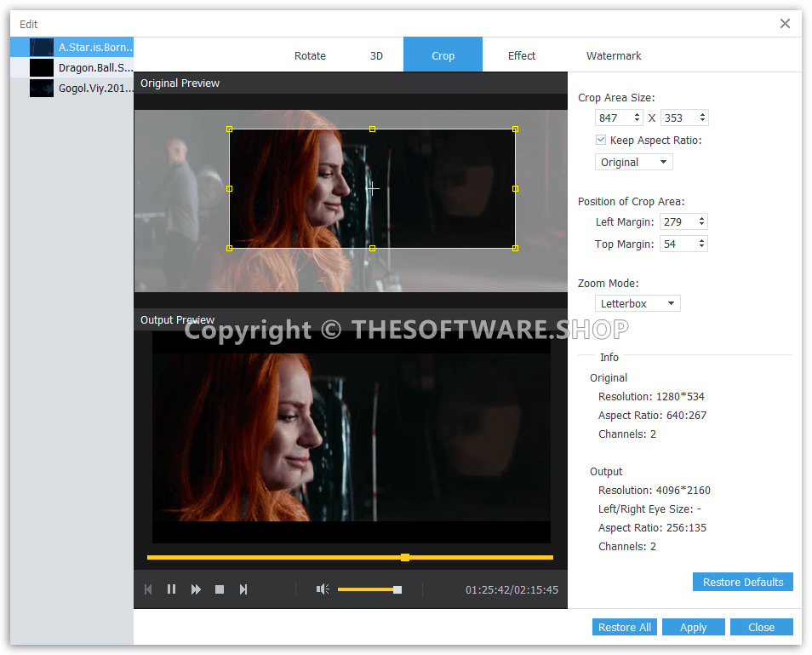Click Original Resolution: 1280*534 text
The image size is (812, 655).
pyautogui.click(x=651, y=396)
